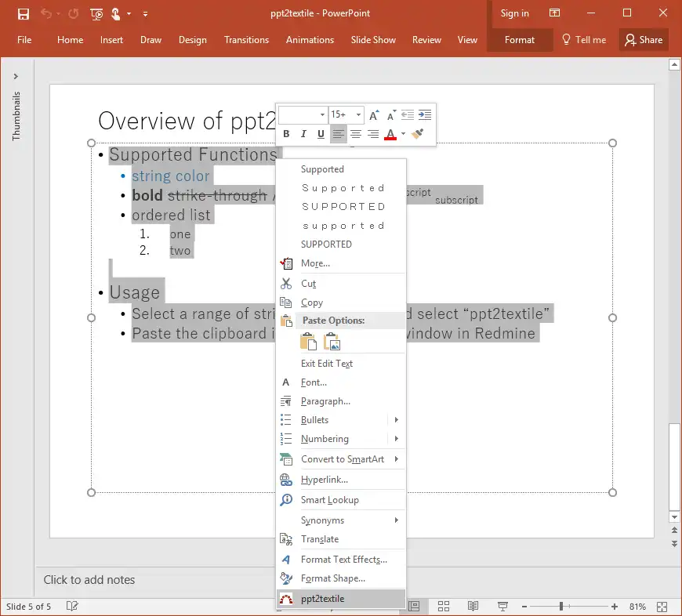Open the File tab
This screenshot has height=616, width=682.
(x=24, y=39)
